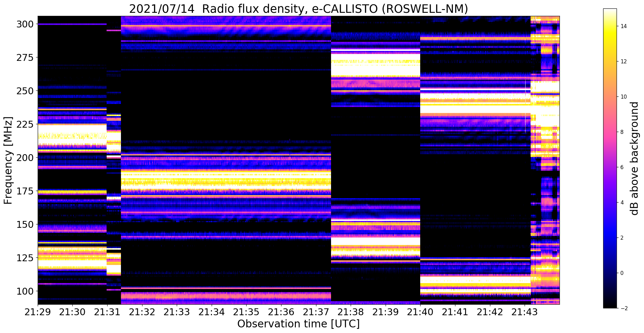Click the 21:29 time tick label

pyautogui.click(x=38, y=312)
